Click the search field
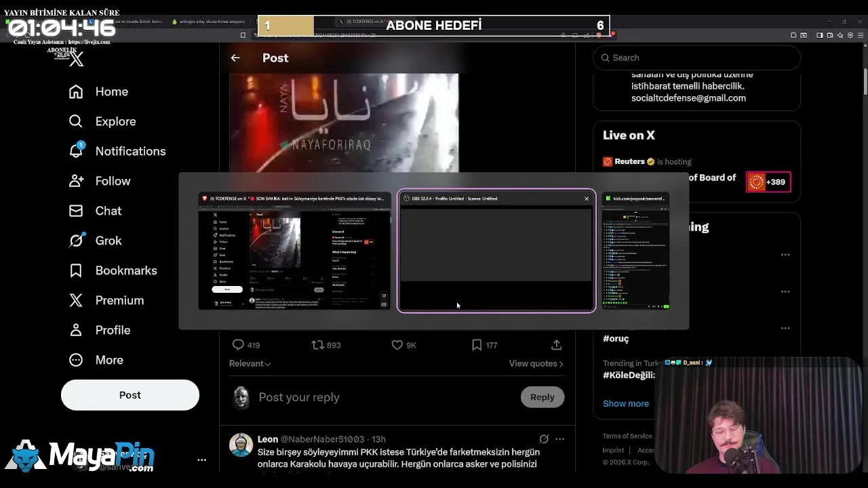Screen dimensions: 868x488 (x=697, y=58)
